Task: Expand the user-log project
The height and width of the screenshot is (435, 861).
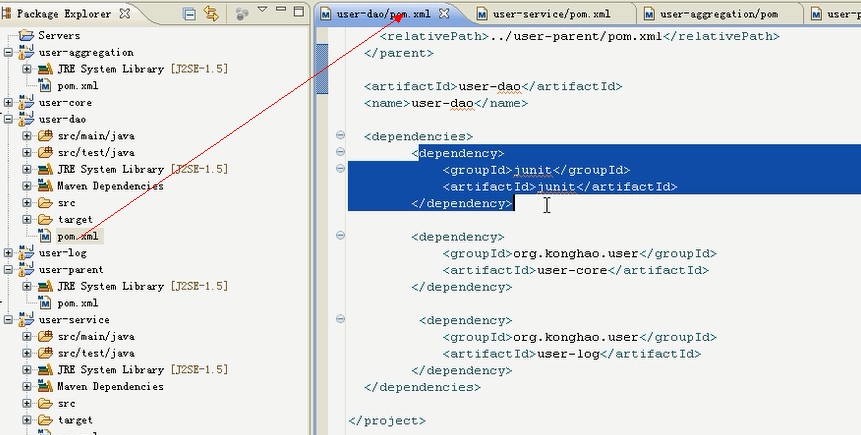Action: 9,253
